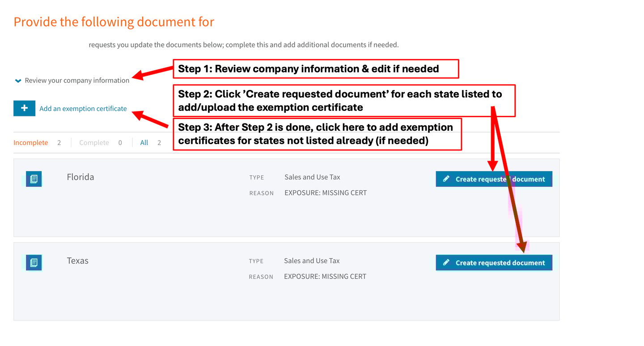Screen dimensions: 644x346
Task: Click the page heading Provide the following document for
Action: [x=114, y=22]
